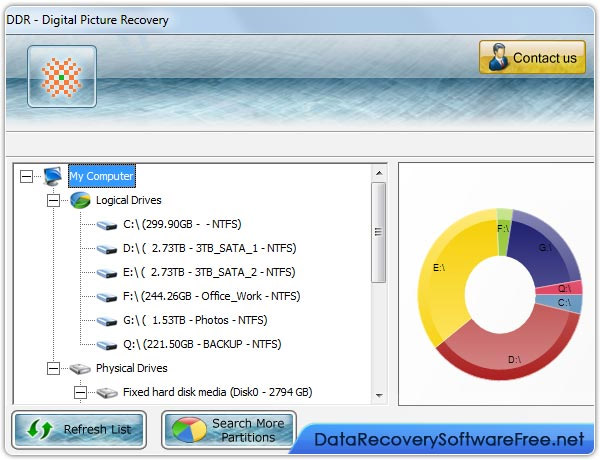Screen dimensions: 600x460
Task: Click the drive icon beside G:\ Photos
Action: coord(107,321)
